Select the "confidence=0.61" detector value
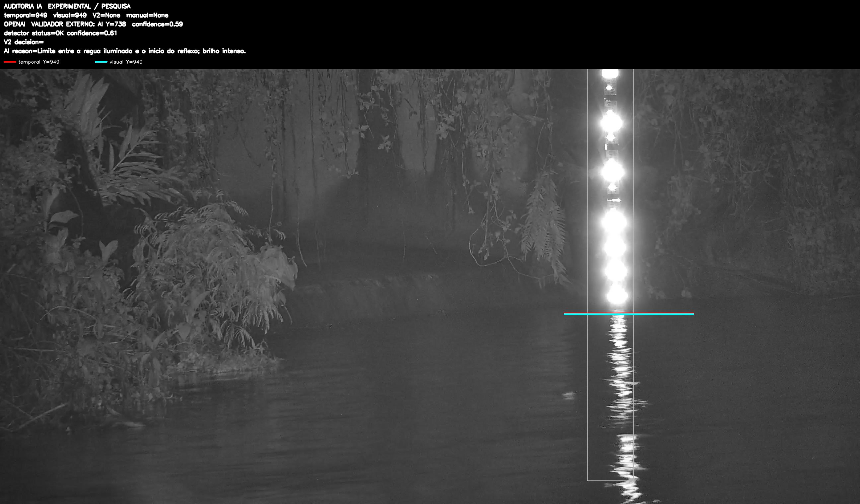 point(92,33)
